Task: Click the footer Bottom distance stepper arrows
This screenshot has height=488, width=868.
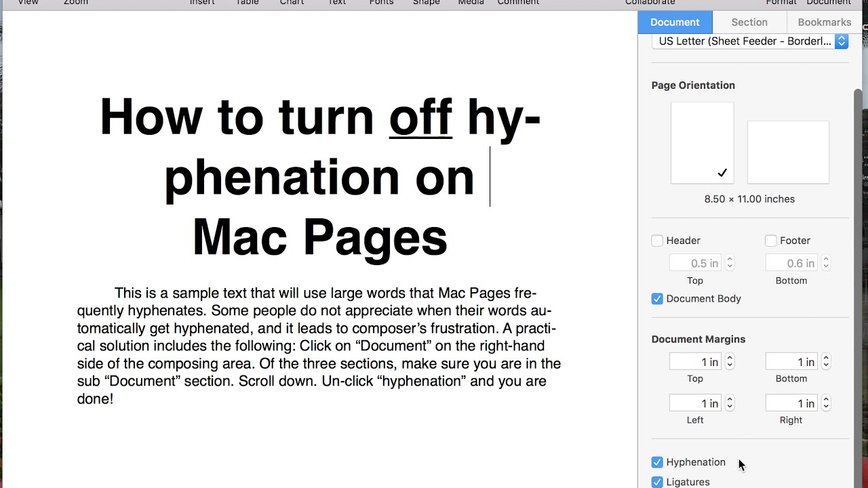Action: (826, 263)
